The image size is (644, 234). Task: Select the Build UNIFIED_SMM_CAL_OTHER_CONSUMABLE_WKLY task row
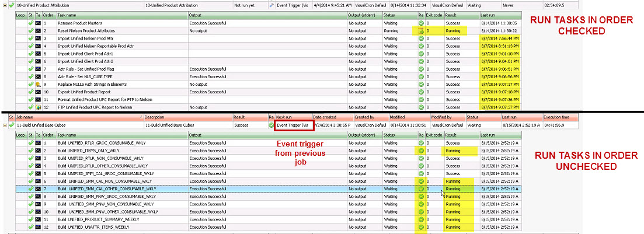[x=105, y=188]
